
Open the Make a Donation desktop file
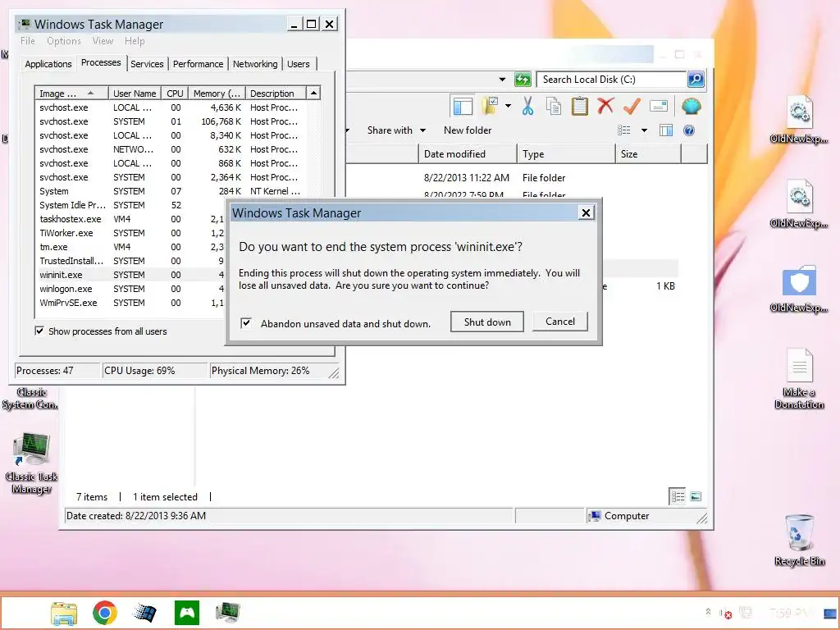click(x=799, y=378)
